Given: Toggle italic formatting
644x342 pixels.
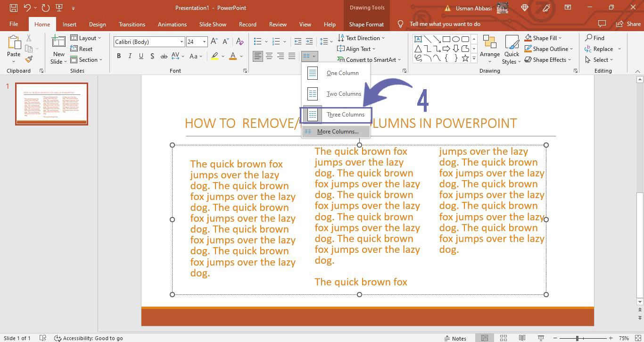Looking at the screenshot, I should [x=130, y=56].
